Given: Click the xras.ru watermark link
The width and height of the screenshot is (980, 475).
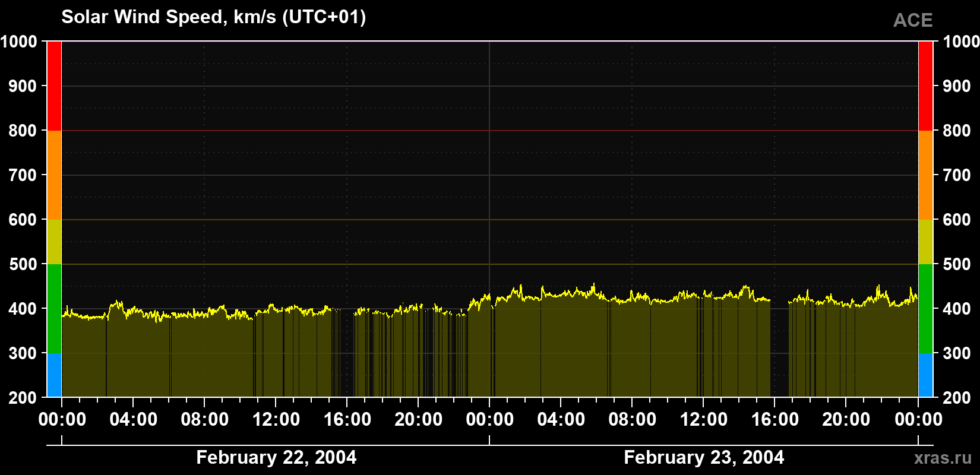Looking at the screenshot, I should [x=943, y=457].
